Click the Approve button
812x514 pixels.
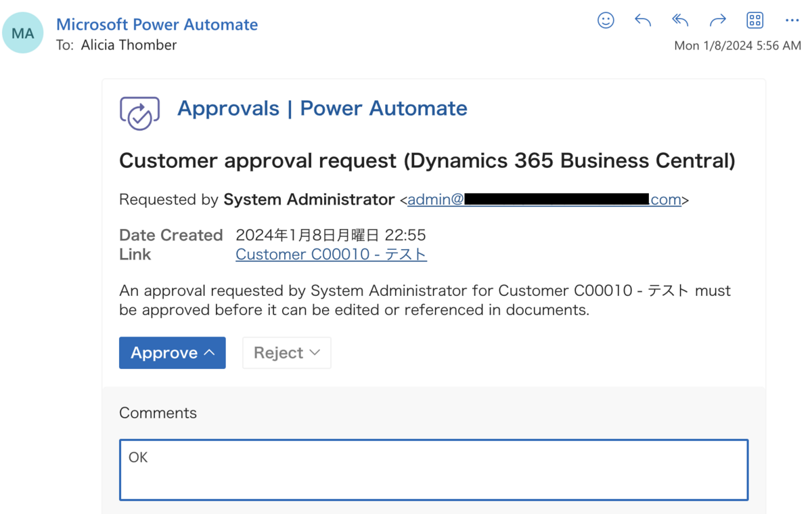click(164, 352)
